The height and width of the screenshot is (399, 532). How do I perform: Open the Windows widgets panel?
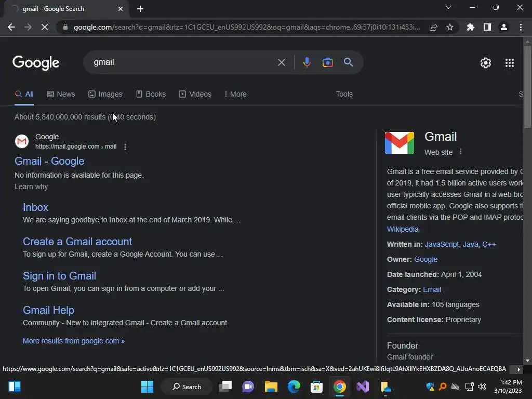pos(15,387)
